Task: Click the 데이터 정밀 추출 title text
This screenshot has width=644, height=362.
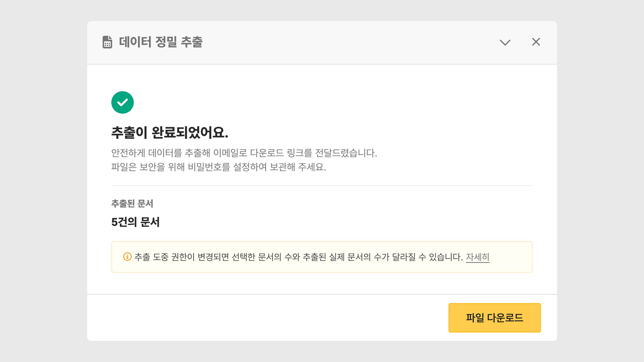Action: [161, 42]
